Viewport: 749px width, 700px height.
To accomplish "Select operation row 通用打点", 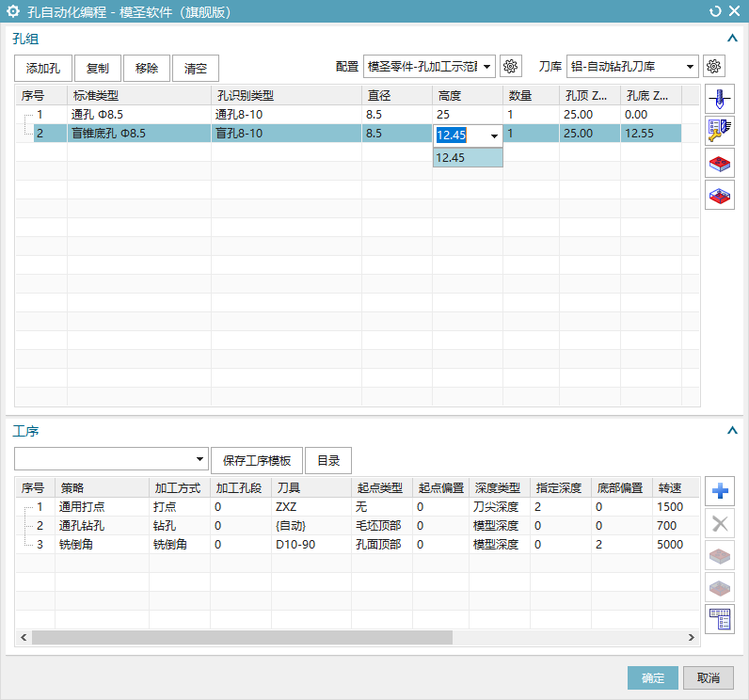I will coord(358,506).
